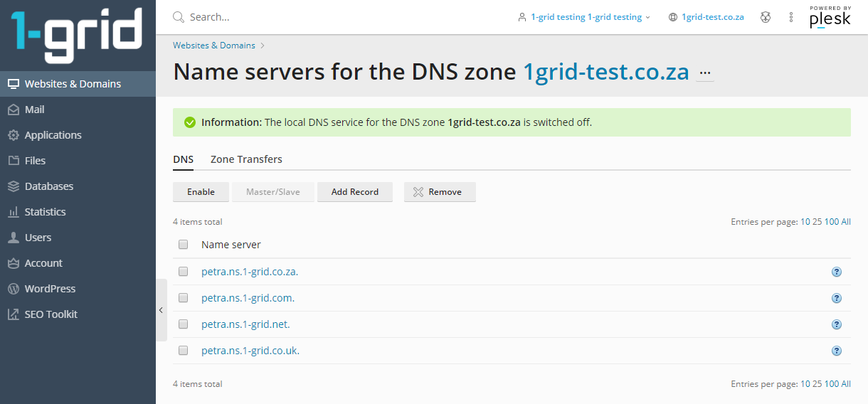Set bottom entries per page to 100
The width and height of the screenshot is (868, 404).
coord(832,384)
